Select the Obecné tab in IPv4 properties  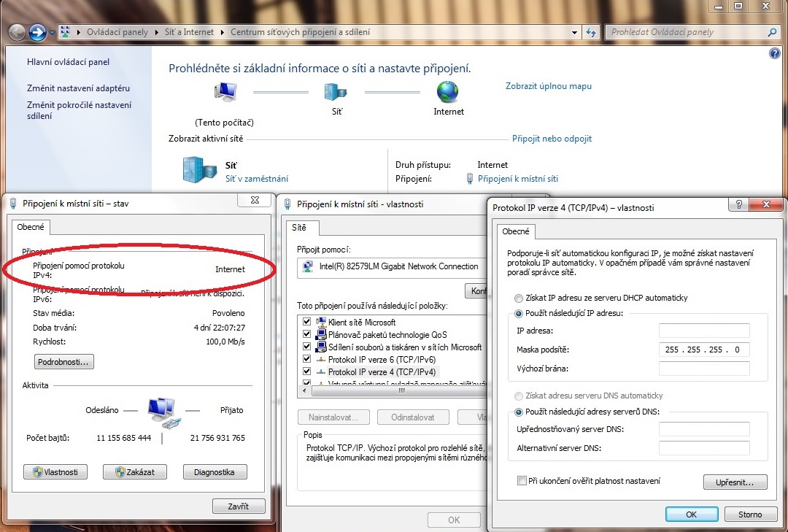click(516, 231)
